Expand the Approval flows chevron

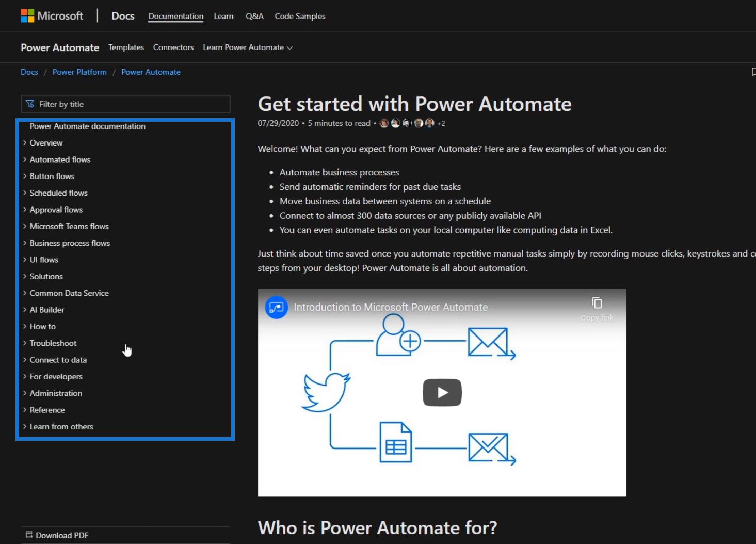point(25,210)
